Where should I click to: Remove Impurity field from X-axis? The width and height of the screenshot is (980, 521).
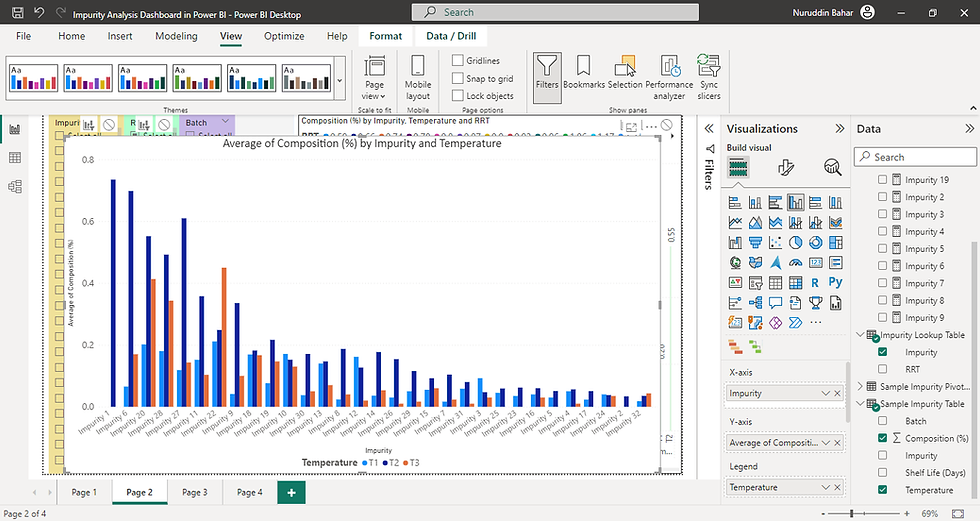pyautogui.click(x=838, y=394)
